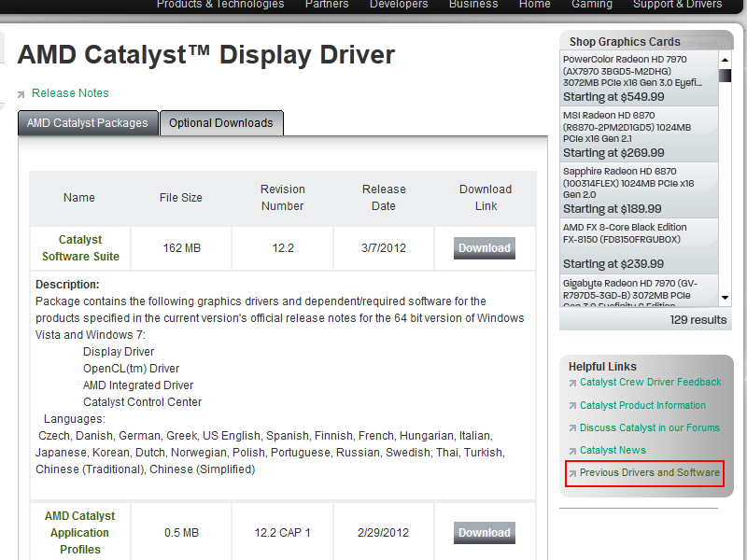The height and width of the screenshot is (560, 747).
Task: Open Previous Drivers and Software link
Action: (649, 472)
